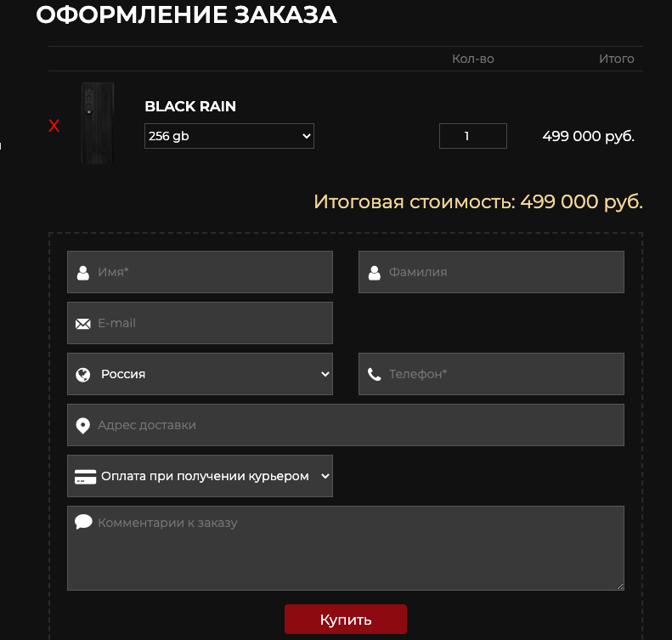The height and width of the screenshot is (640, 672).
Task: Click the speech bubble comment icon
Action: click(x=83, y=522)
